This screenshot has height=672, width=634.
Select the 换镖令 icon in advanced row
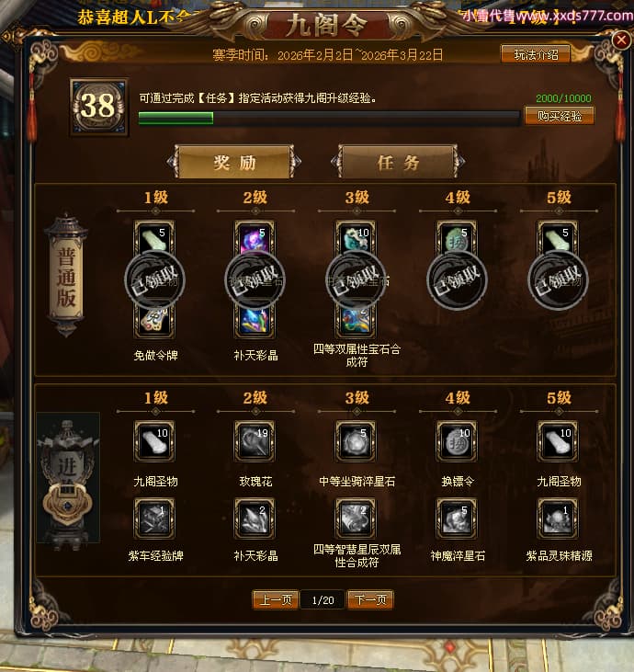[x=457, y=441]
